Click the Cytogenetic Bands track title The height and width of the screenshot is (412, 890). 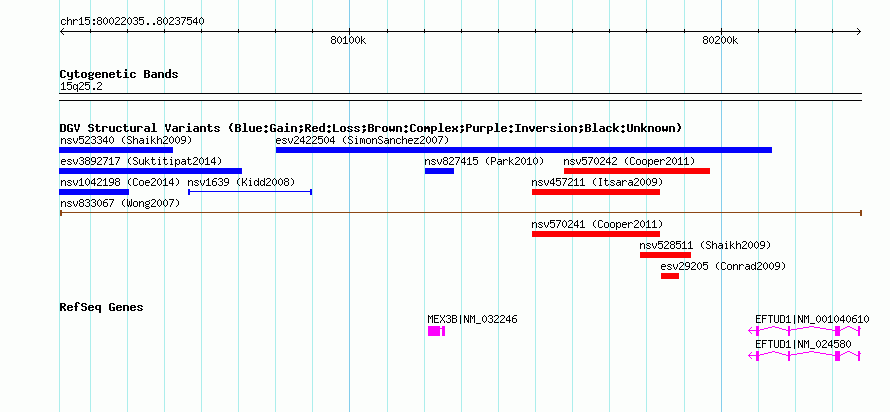click(119, 74)
